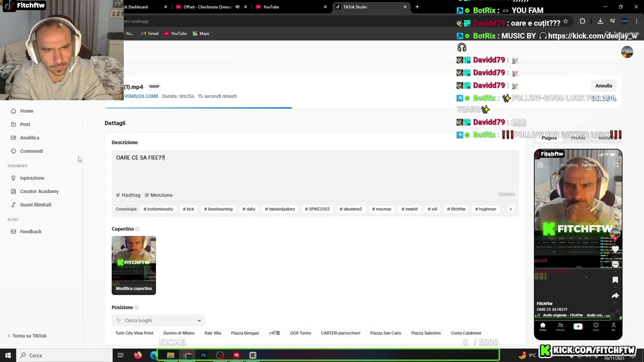644x362 pixels.
Task: Click the @ Menziona button
Action: [158, 195]
